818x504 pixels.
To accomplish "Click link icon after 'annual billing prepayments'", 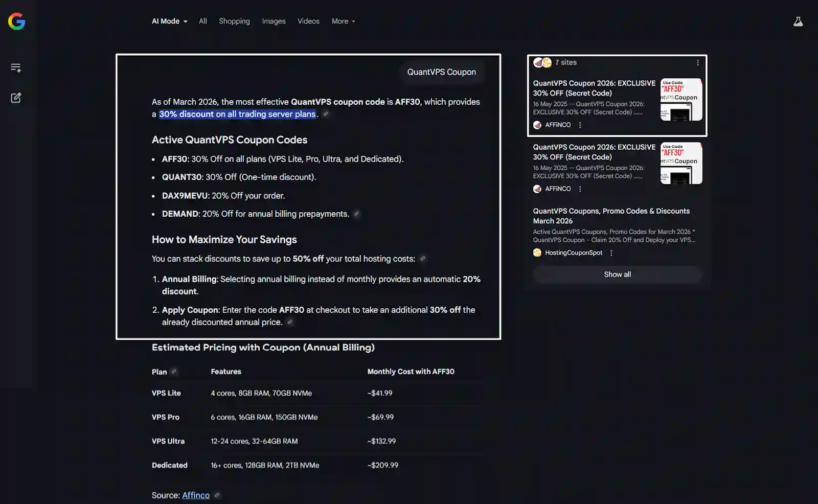I will coord(356,214).
